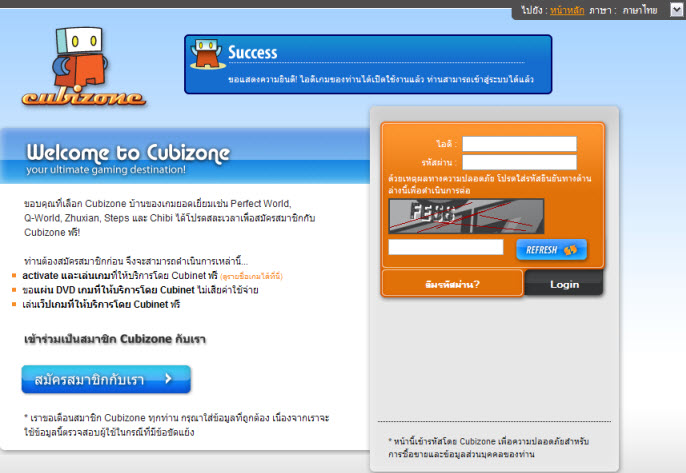Viewport: 686px width, 473px height.
Task: Open the language dropdown arrow
Action: [676, 10]
